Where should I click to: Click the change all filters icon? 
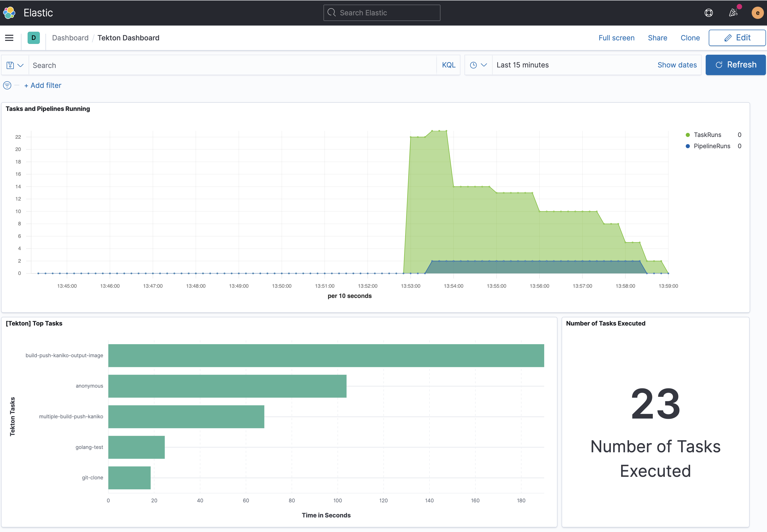pos(7,85)
